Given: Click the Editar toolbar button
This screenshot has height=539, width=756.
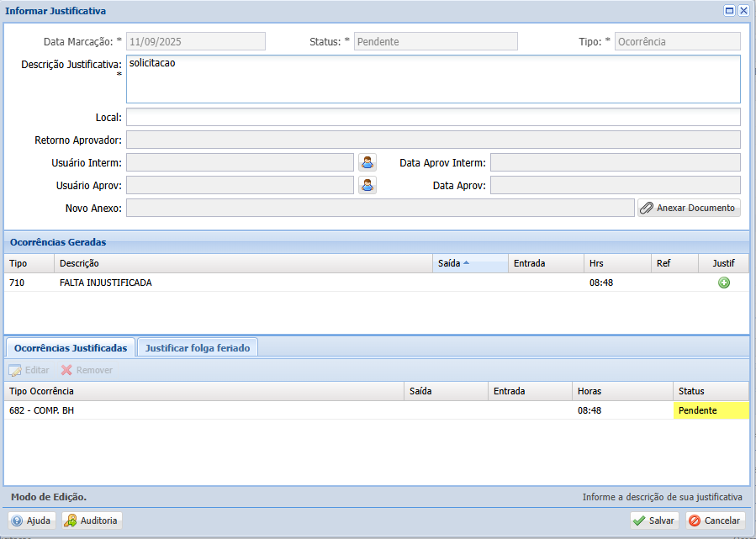Looking at the screenshot, I should [29, 370].
